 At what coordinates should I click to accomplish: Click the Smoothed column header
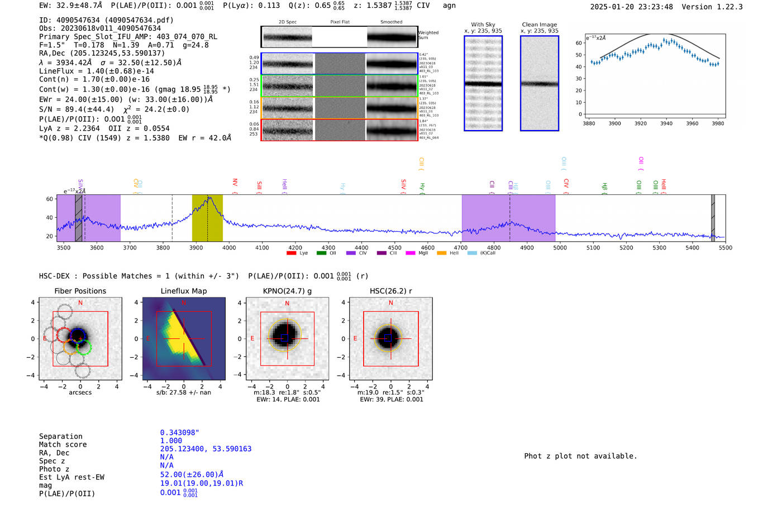pos(391,22)
